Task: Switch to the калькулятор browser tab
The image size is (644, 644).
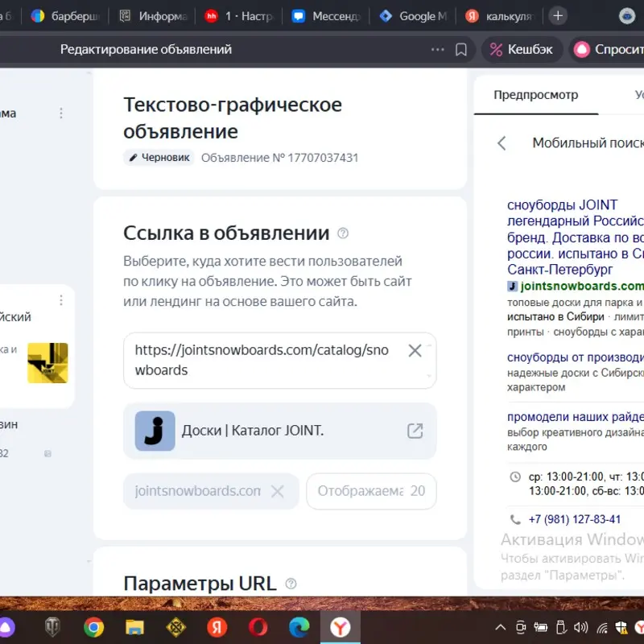Action: [x=500, y=16]
